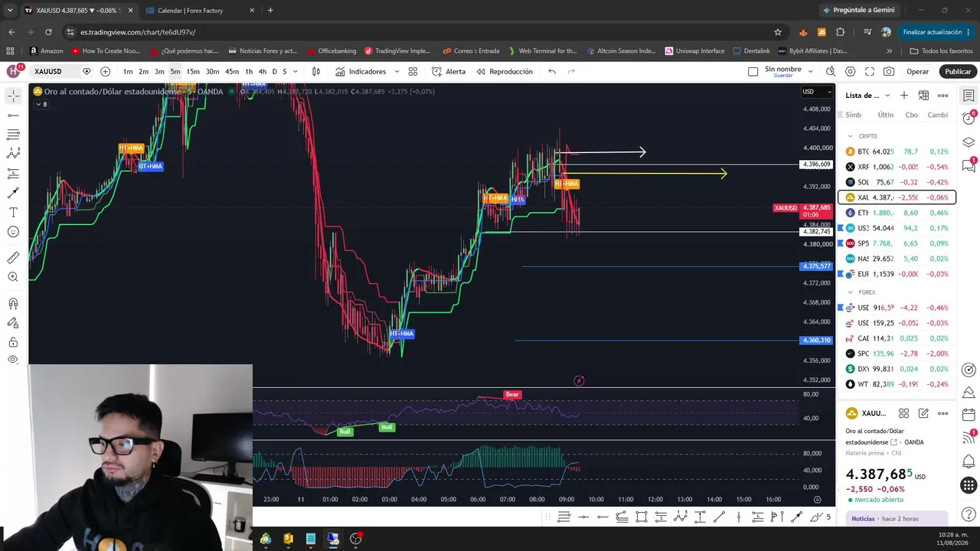Viewport: 980px width, 551px height.
Task: Select the 4h timeframe
Action: tap(263, 71)
